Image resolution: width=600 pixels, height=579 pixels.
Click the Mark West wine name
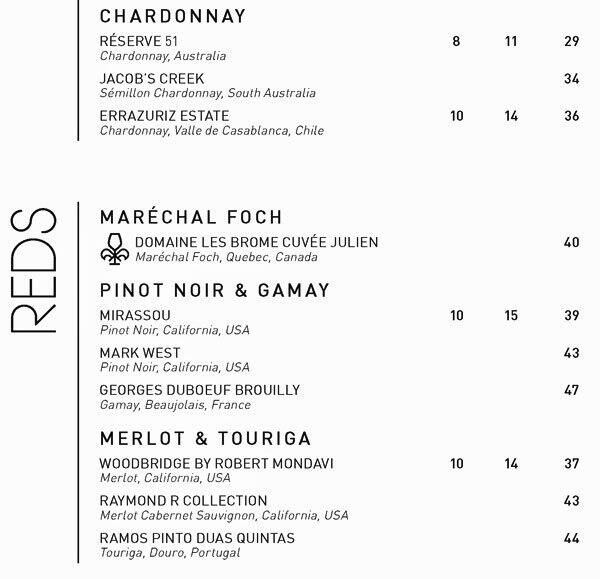(141, 353)
